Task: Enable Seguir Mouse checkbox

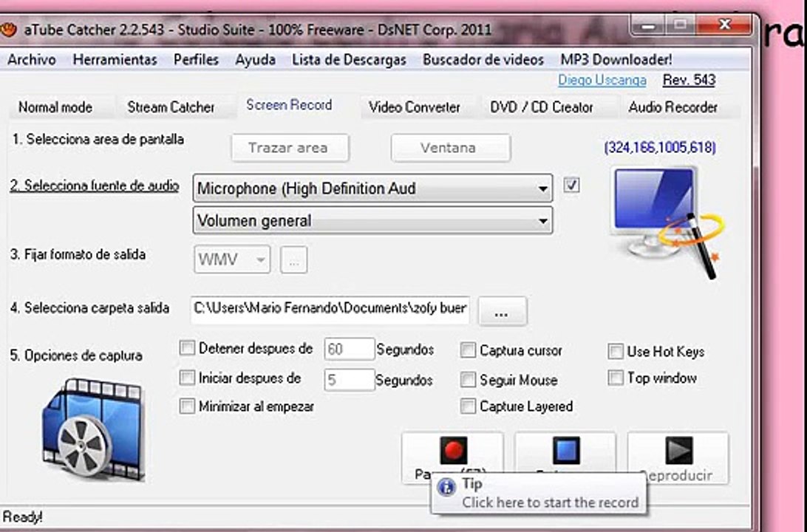Action: 468,380
